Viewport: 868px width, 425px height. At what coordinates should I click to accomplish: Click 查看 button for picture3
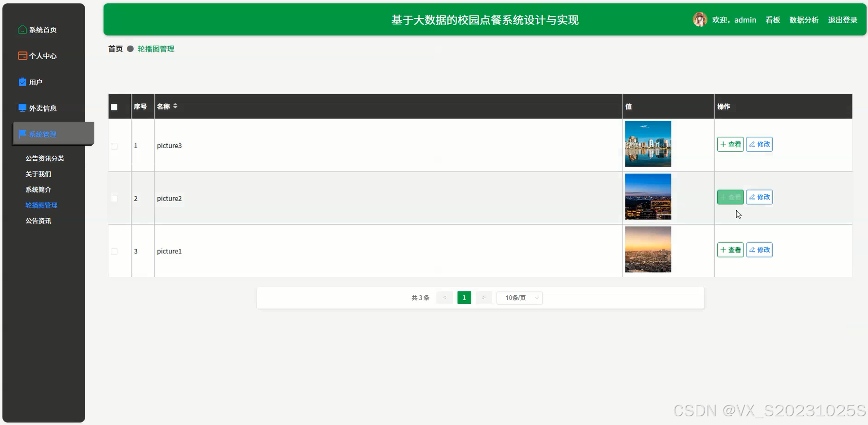[730, 144]
